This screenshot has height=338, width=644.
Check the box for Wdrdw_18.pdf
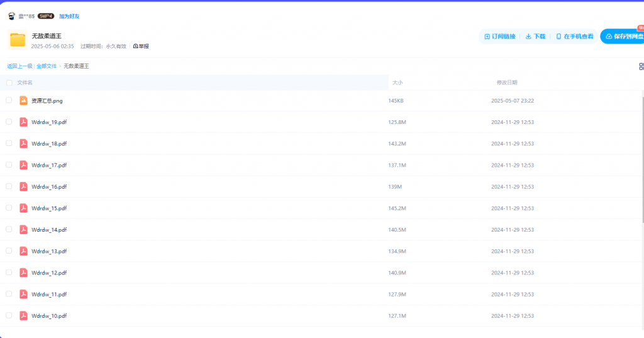(x=9, y=143)
